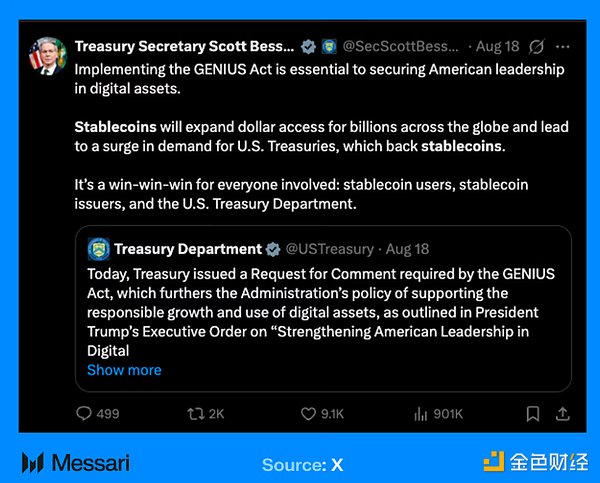Bookmark this tweet

coord(533,413)
